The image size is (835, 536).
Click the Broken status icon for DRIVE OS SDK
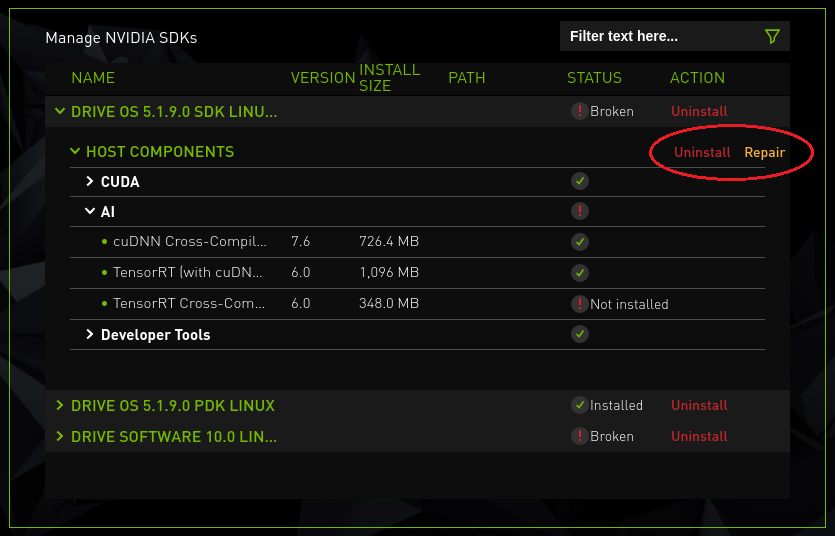[579, 111]
